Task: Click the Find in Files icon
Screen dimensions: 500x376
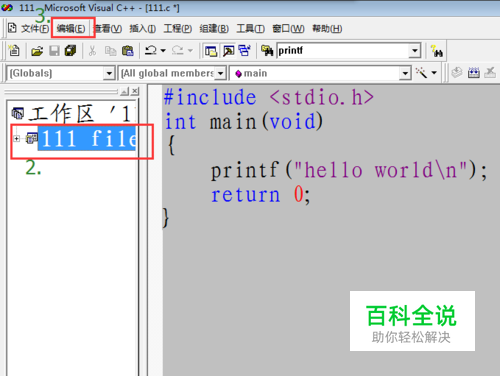Action: (x=267, y=51)
